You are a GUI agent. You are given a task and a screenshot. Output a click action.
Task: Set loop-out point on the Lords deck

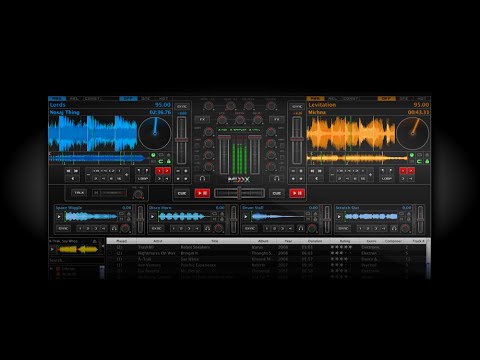(x=147, y=171)
